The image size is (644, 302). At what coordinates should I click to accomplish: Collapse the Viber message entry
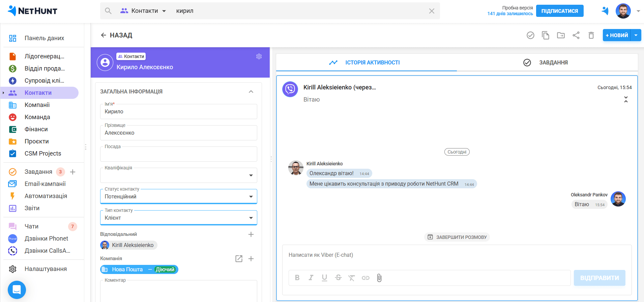pyautogui.click(x=626, y=99)
